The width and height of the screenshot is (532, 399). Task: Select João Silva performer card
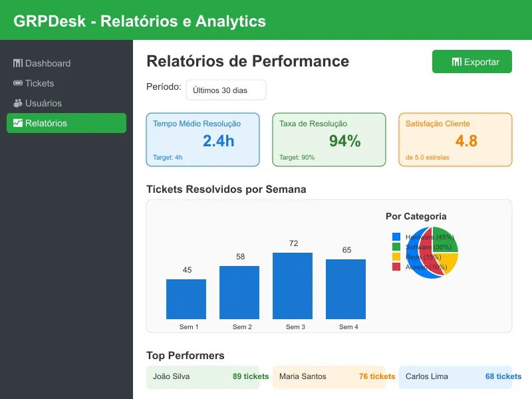206,376
